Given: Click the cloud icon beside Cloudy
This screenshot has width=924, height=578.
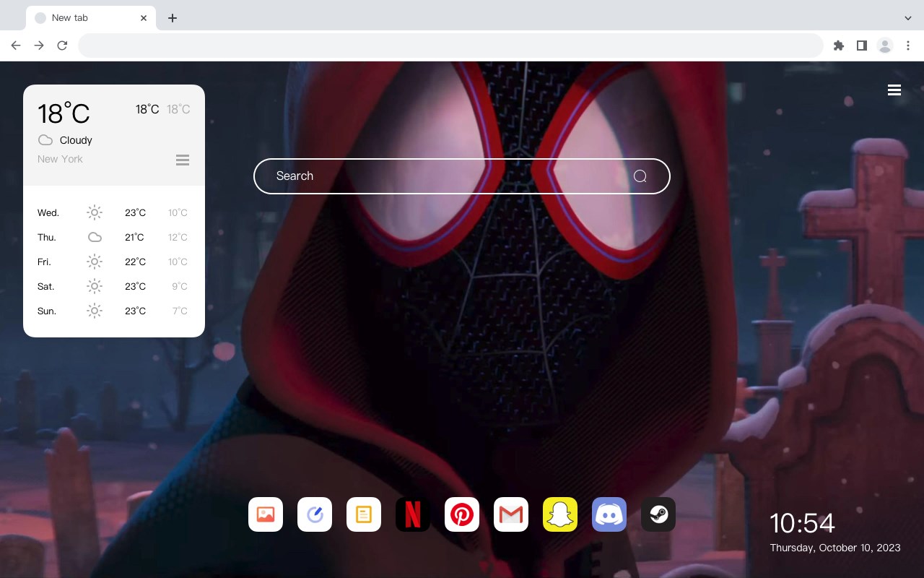Looking at the screenshot, I should coord(45,140).
